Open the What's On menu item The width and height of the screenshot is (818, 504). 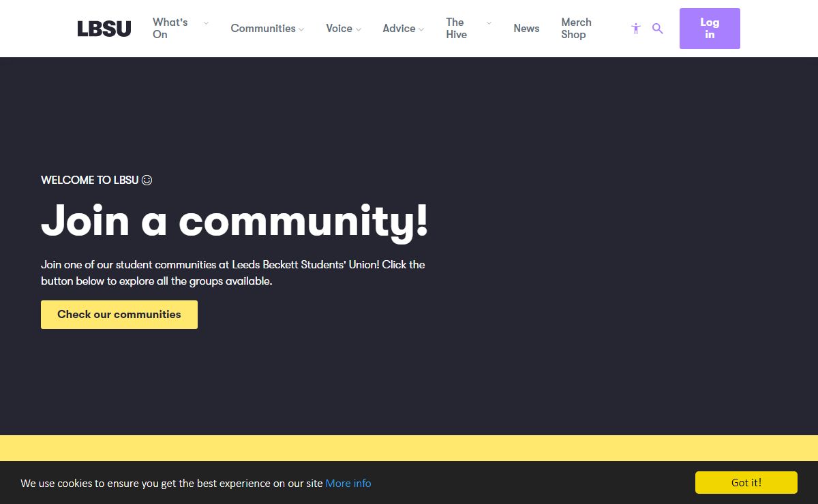(x=170, y=29)
